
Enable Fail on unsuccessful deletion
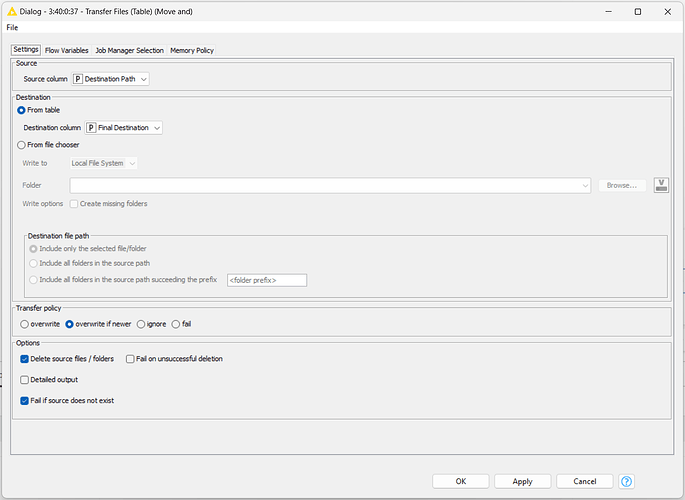131,358
